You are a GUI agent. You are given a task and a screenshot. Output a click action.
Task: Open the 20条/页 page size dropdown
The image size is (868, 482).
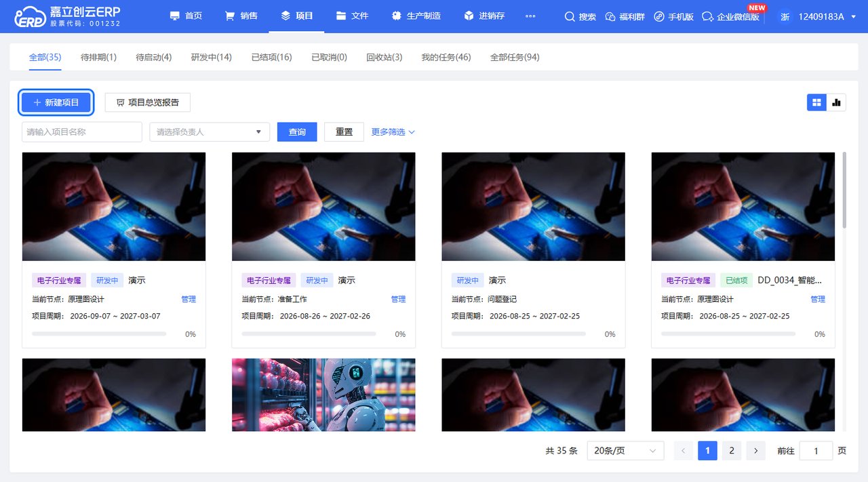(x=625, y=451)
